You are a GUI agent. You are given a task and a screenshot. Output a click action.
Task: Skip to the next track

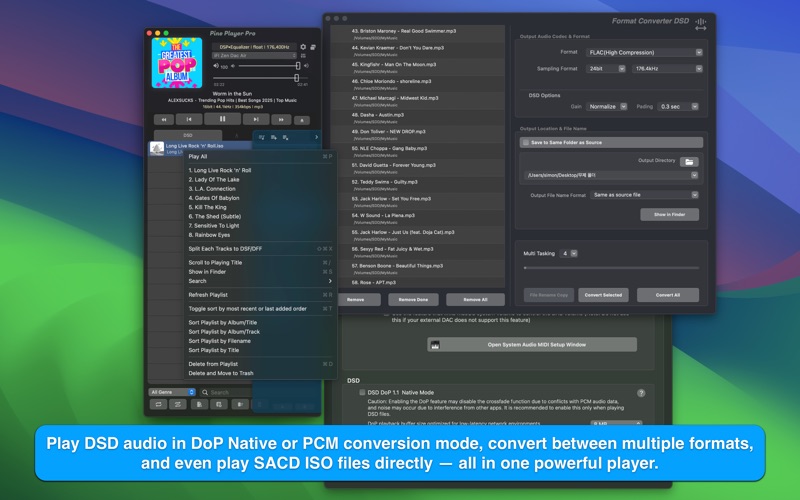(x=256, y=119)
